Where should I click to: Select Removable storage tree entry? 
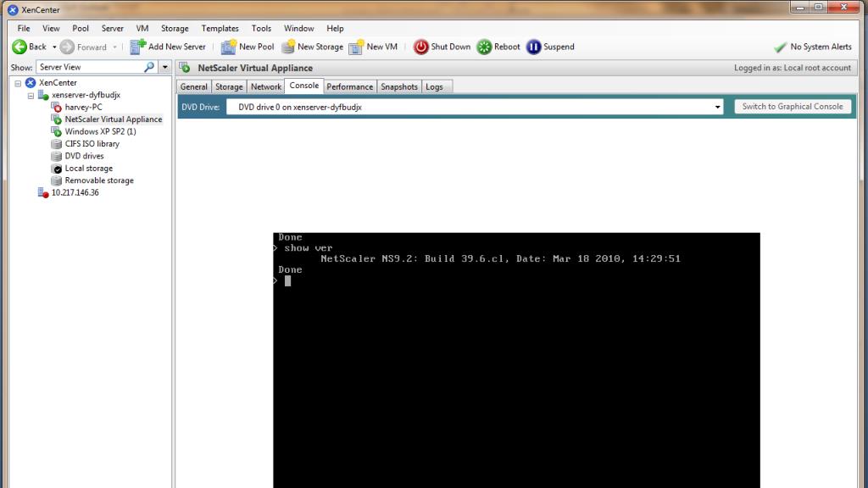click(99, 180)
